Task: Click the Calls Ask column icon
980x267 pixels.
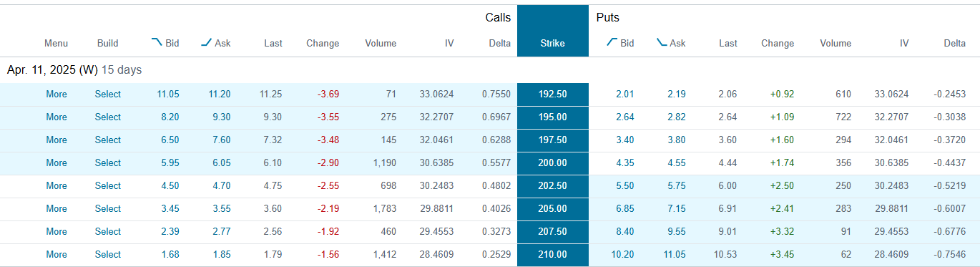Action: (x=206, y=42)
